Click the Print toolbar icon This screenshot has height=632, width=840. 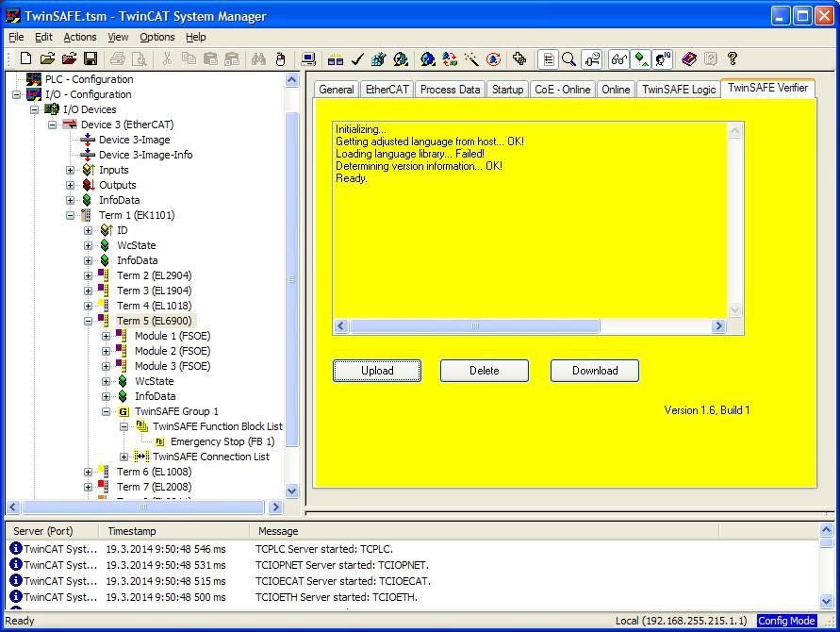[117, 59]
